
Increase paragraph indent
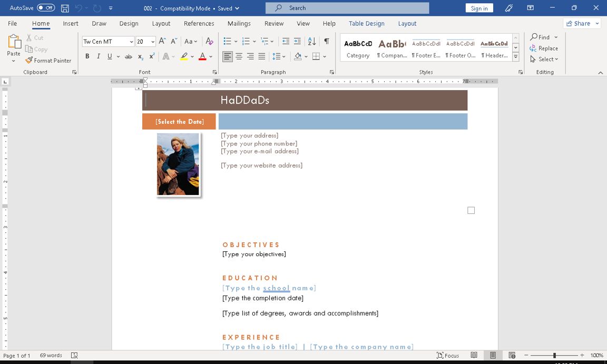(x=297, y=41)
